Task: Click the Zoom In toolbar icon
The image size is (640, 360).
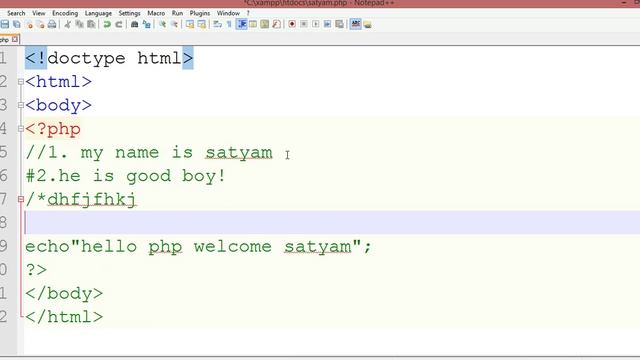Action: [162, 24]
